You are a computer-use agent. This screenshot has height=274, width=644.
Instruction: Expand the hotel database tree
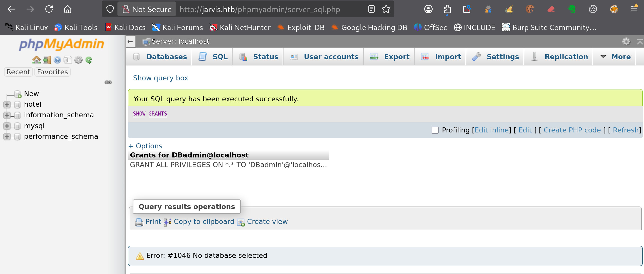pyautogui.click(x=7, y=104)
